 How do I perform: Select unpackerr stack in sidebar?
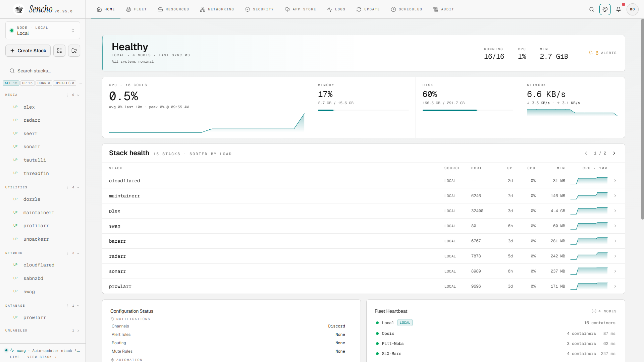[43, 239]
